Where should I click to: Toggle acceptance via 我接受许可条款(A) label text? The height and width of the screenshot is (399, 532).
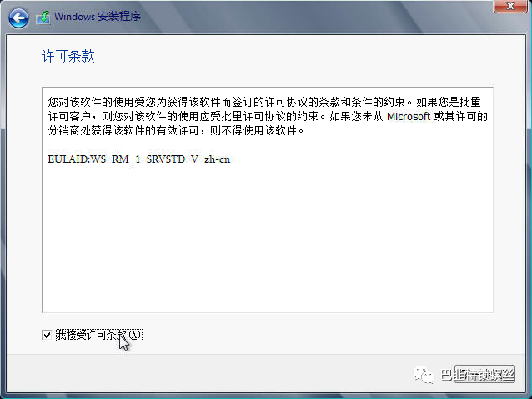click(98, 335)
